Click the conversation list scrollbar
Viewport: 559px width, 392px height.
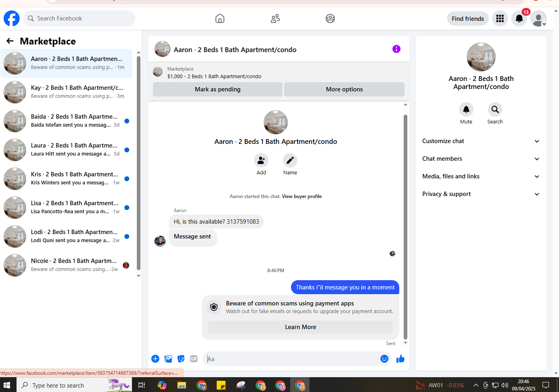(138, 164)
